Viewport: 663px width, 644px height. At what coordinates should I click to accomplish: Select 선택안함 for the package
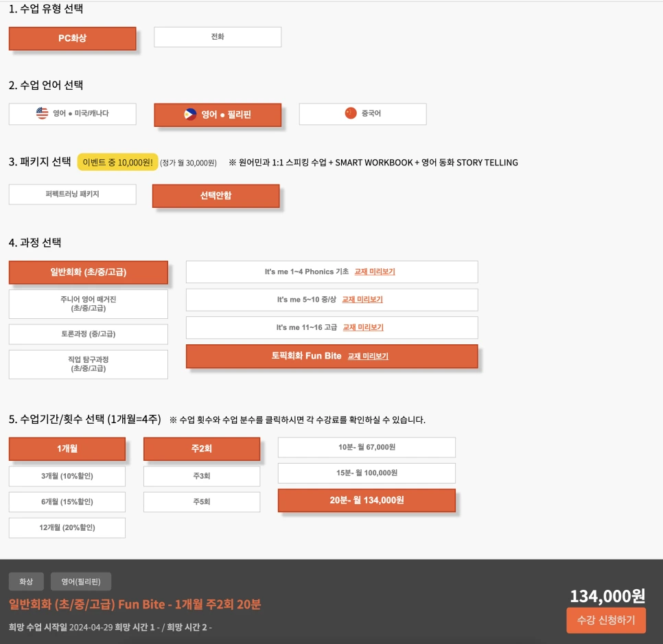tap(215, 196)
